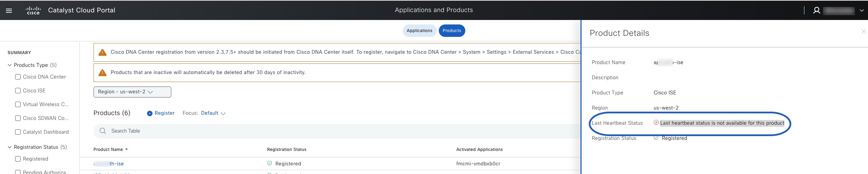This screenshot has height=174, width=868.
Task: Click the Catalyst Cloud Portal title
Action: click(82, 10)
